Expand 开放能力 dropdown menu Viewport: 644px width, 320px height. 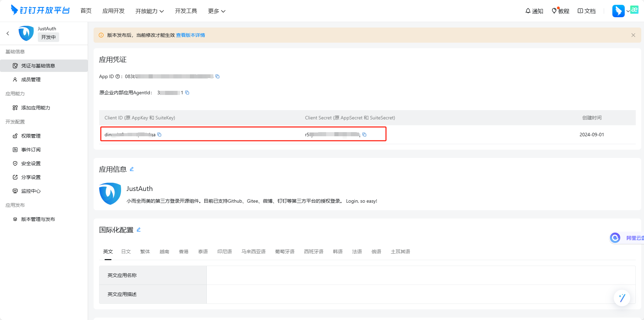150,11
